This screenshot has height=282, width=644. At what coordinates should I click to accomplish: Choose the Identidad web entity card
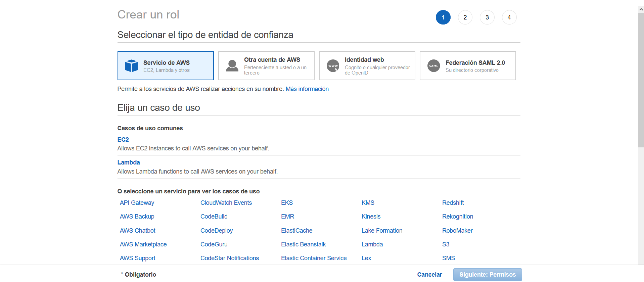tap(367, 66)
